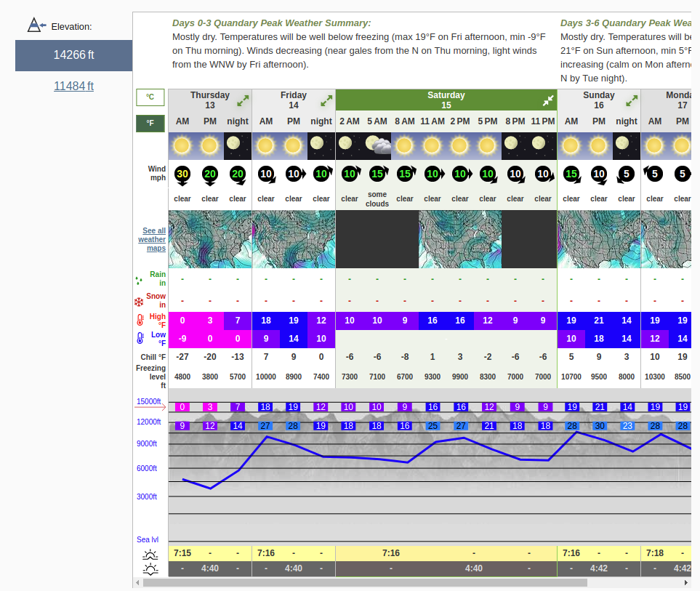Click Sunday PM sun weather icon

(x=599, y=145)
